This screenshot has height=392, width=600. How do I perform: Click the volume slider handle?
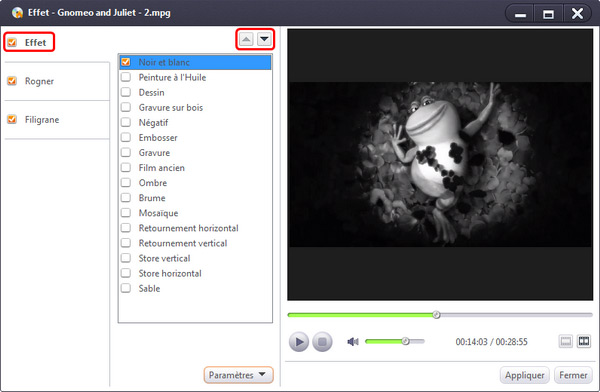point(406,341)
